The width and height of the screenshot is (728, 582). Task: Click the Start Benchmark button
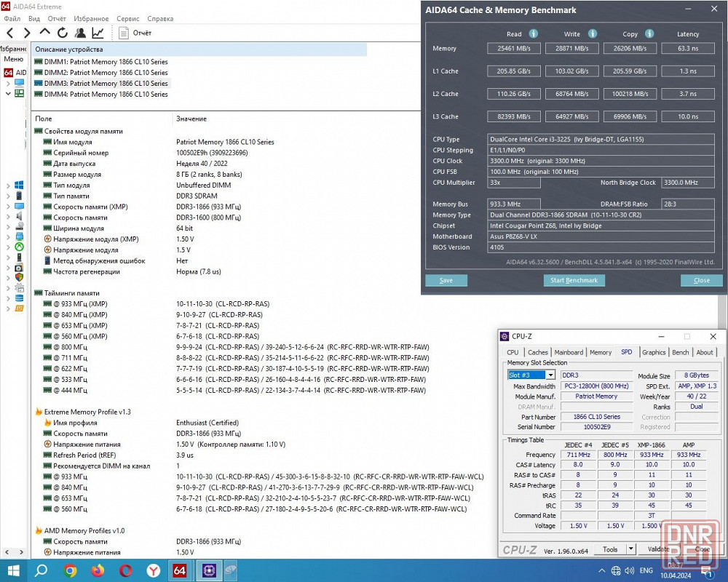click(574, 280)
